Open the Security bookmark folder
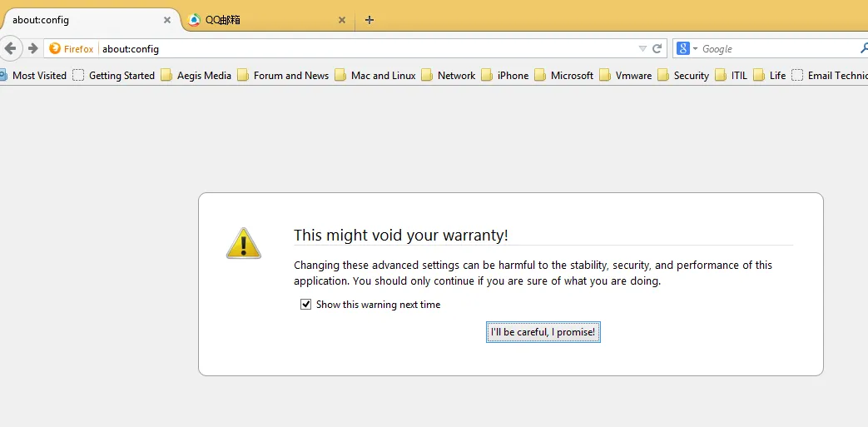The width and height of the screenshot is (868, 427). [683, 75]
